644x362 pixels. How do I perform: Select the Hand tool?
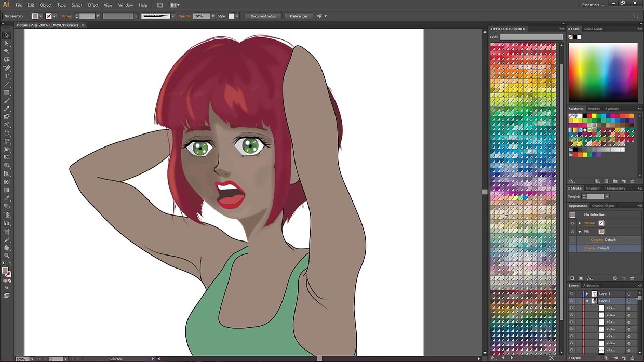[7, 248]
